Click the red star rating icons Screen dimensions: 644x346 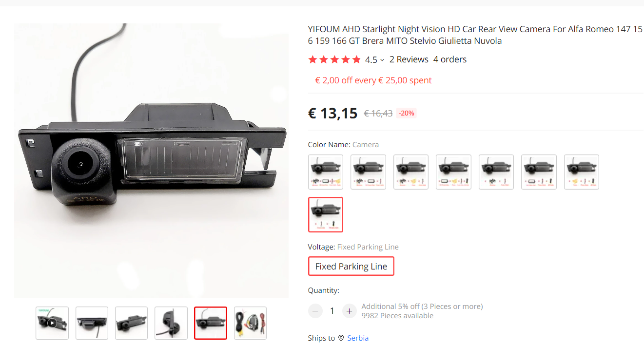[334, 59]
